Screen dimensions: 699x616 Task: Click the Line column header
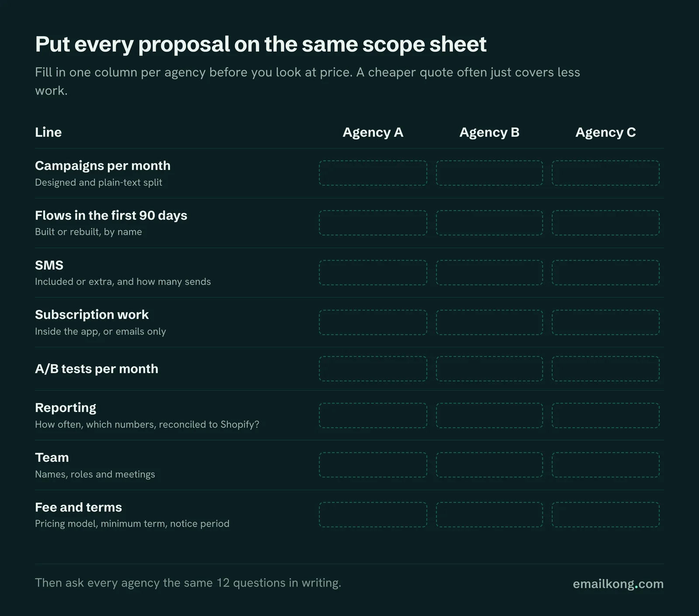pyautogui.click(x=48, y=132)
